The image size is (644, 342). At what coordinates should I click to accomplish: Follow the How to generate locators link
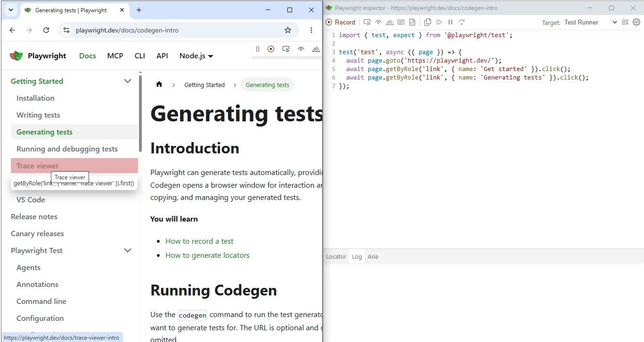(x=207, y=255)
